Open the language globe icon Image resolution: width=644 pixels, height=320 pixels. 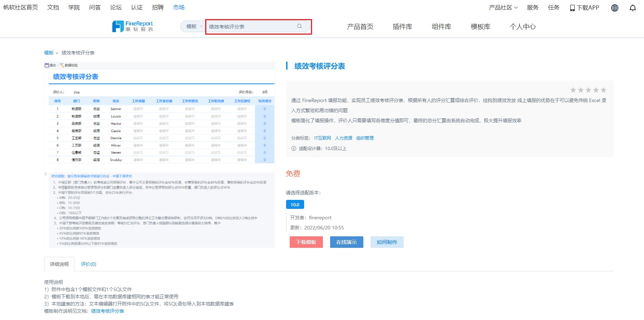tap(615, 8)
